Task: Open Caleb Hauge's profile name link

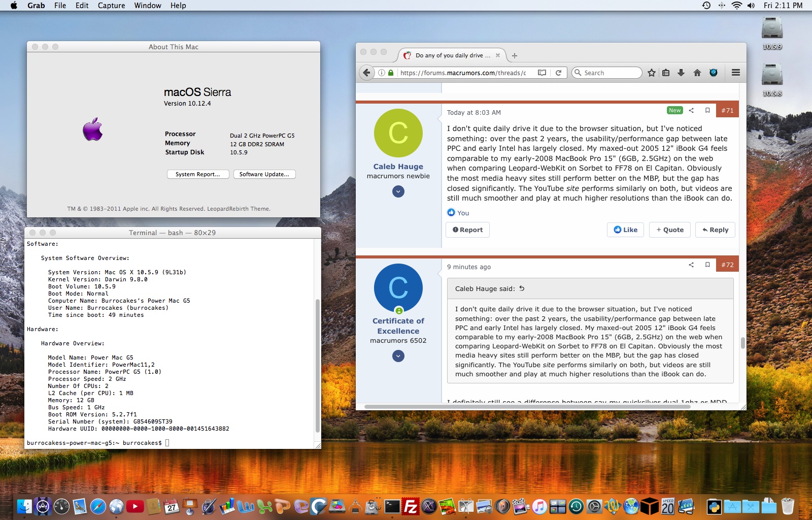Action: tap(398, 167)
